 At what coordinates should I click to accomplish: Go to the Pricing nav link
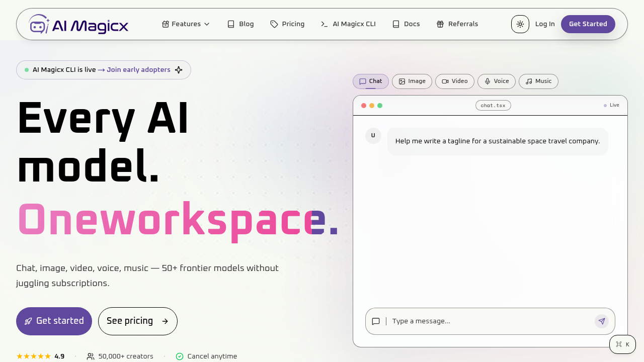[287, 24]
